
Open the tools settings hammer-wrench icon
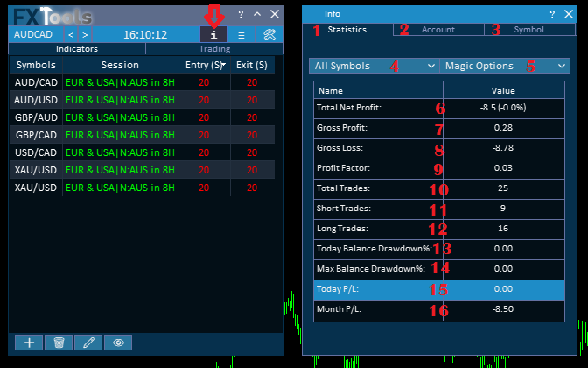(269, 35)
